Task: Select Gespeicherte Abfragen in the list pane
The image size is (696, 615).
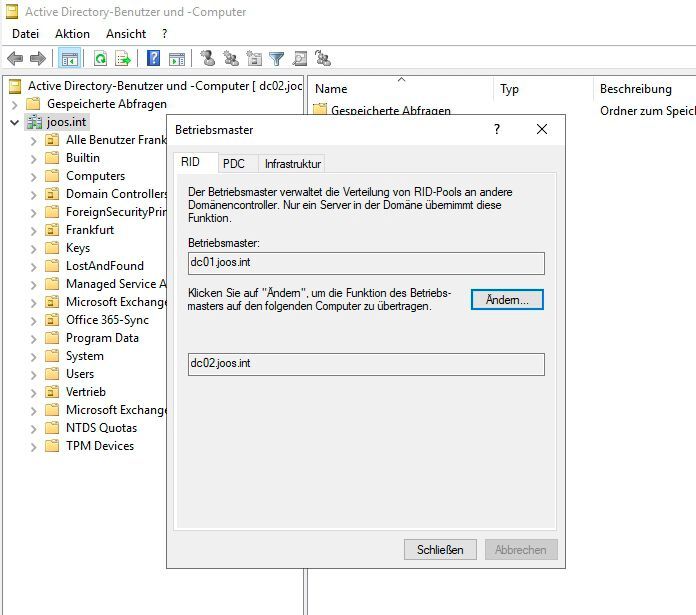Action: [x=391, y=110]
